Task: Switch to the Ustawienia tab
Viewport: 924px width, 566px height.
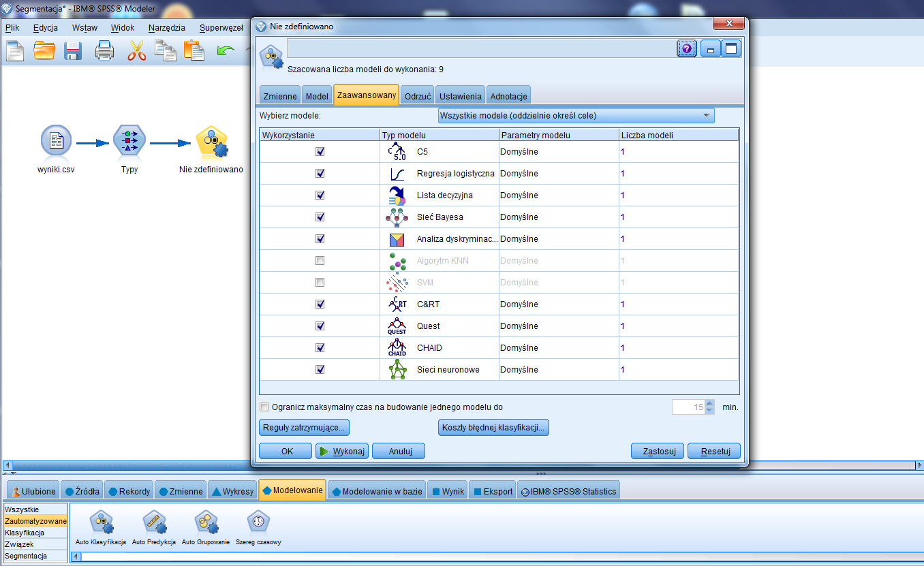Action: 461,96
